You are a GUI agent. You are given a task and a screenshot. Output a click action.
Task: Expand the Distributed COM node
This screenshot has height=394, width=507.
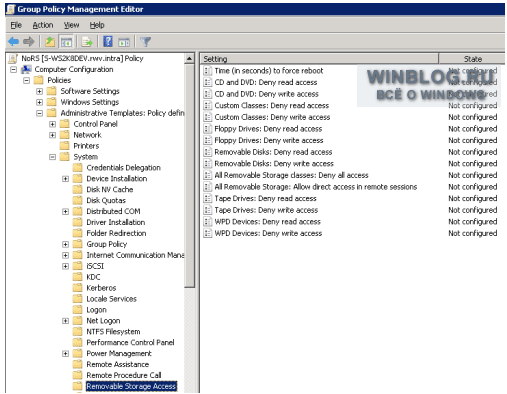point(65,211)
